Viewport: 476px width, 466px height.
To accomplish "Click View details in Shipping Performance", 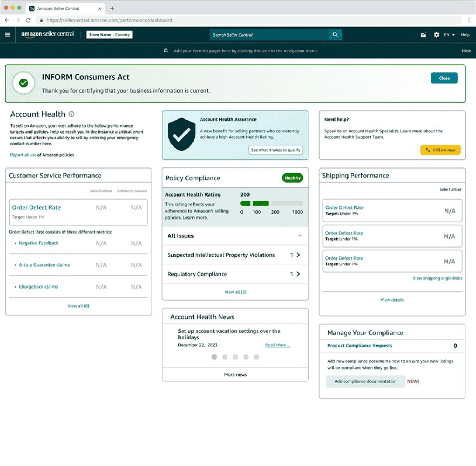I will click(392, 300).
